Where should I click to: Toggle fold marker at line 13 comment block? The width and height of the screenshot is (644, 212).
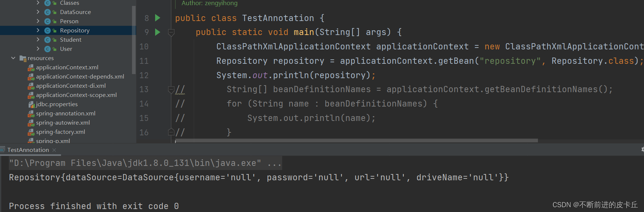point(171,89)
